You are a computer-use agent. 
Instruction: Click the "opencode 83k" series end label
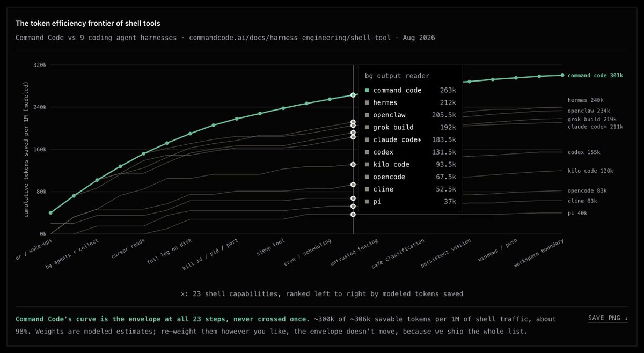pyautogui.click(x=587, y=190)
